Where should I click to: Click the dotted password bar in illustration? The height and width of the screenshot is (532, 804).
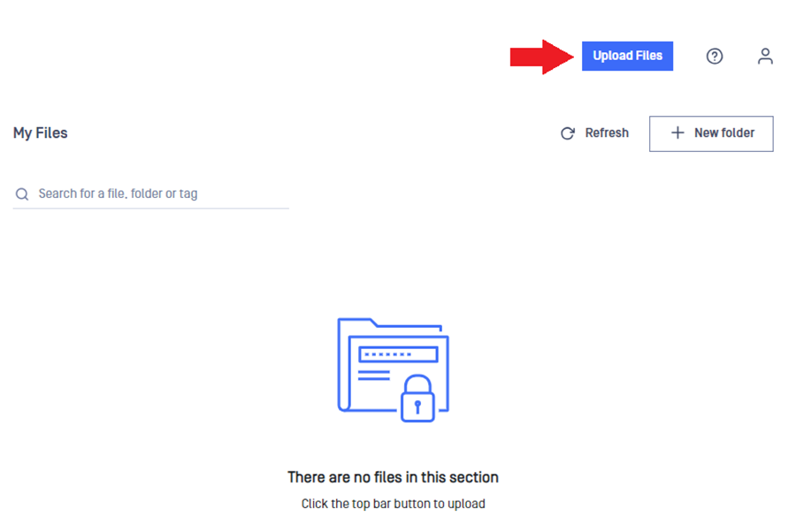click(398, 354)
